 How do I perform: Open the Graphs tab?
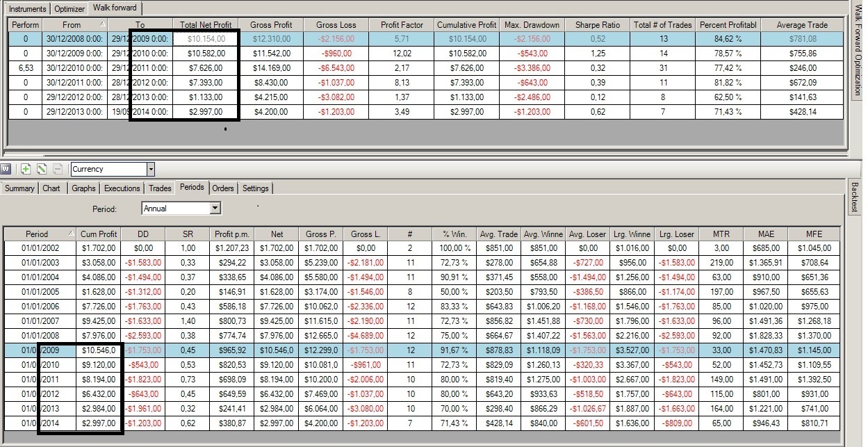pyautogui.click(x=83, y=188)
